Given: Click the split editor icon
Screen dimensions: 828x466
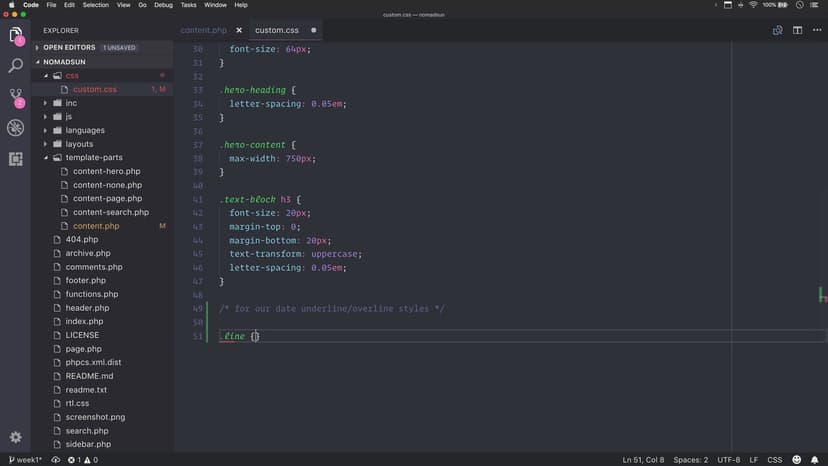Looking at the screenshot, I should 797,30.
